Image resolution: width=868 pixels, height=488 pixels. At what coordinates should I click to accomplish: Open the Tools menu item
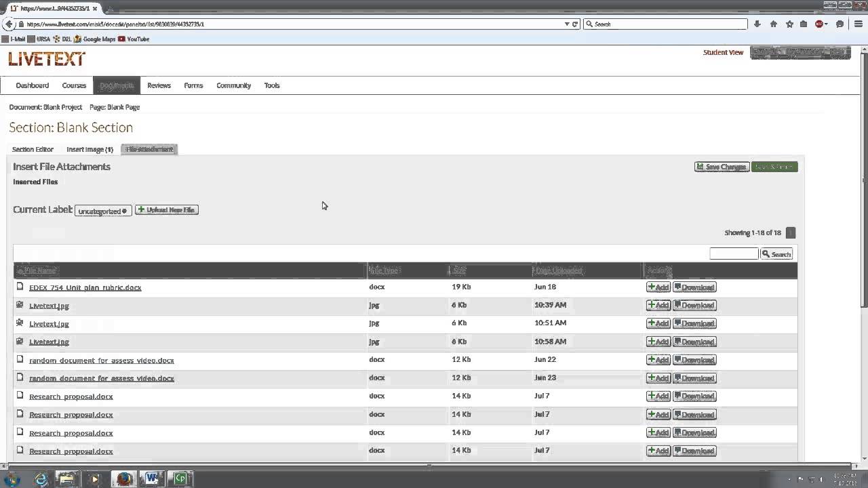point(272,85)
